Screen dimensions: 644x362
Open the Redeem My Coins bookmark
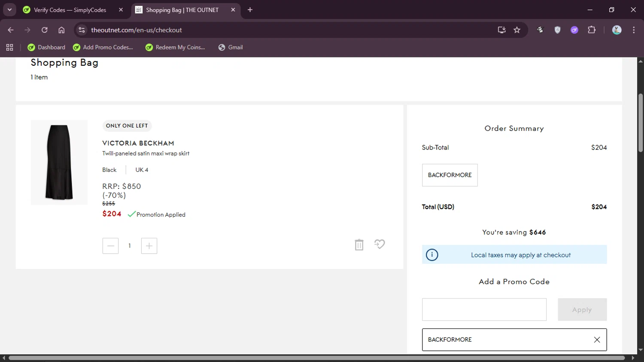point(175,47)
